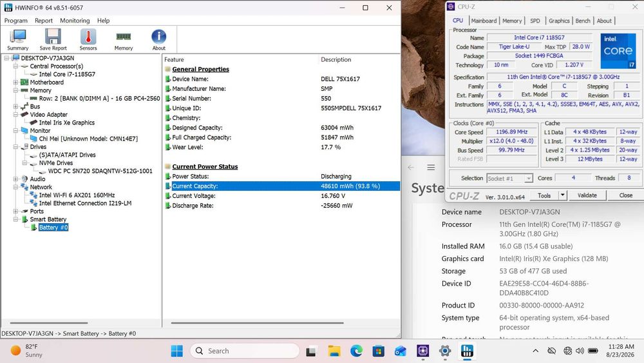Image resolution: width=644 pixels, height=363 pixels.
Task: Click the About info icon in HWiNFO
Action: (158, 40)
